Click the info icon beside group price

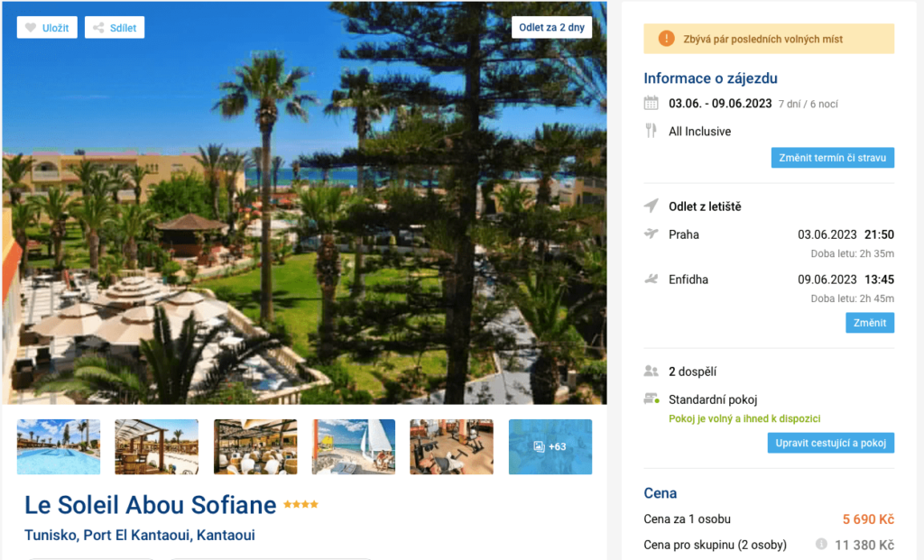(821, 544)
